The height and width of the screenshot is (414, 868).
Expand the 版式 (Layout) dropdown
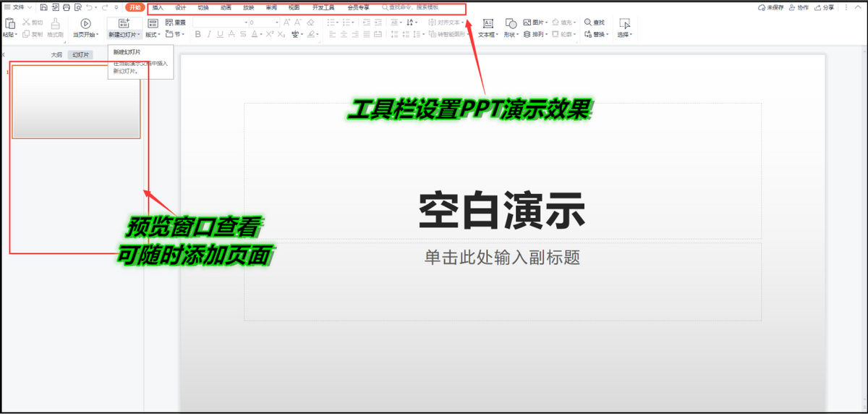click(x=154, y=34)
